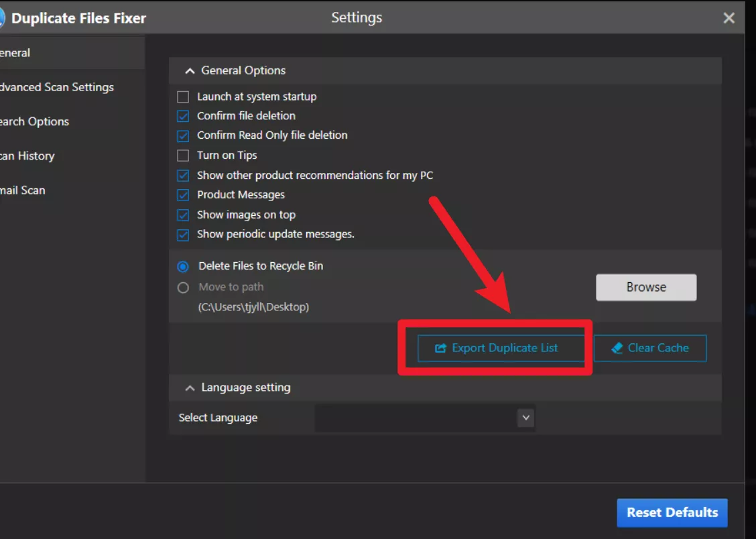The width and height of the screenshot is (756, 539).
Task: Click the Duplicate Files Fixer logo icon
Action: coord(2,18)
